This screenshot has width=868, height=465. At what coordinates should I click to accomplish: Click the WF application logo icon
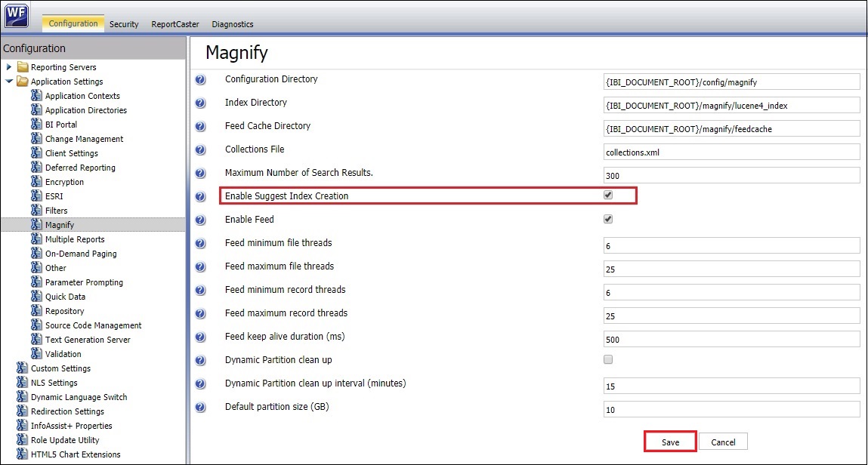(x=17, y=17)
